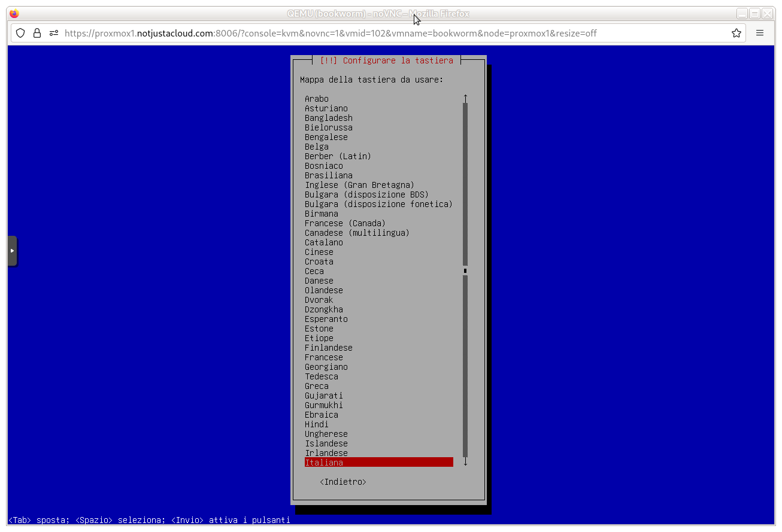Choose Brasiliana keyboard layout
The width and height of the screenshot is (782, 532).
click(x=329, y=175)
